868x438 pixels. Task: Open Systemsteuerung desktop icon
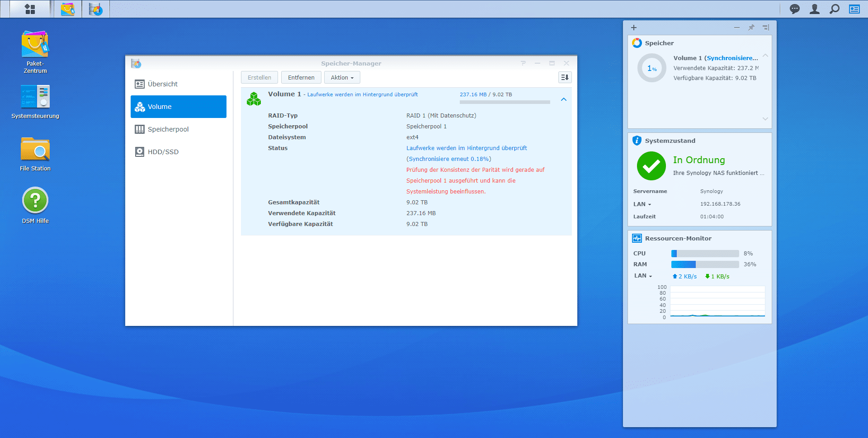coord(35,102)
